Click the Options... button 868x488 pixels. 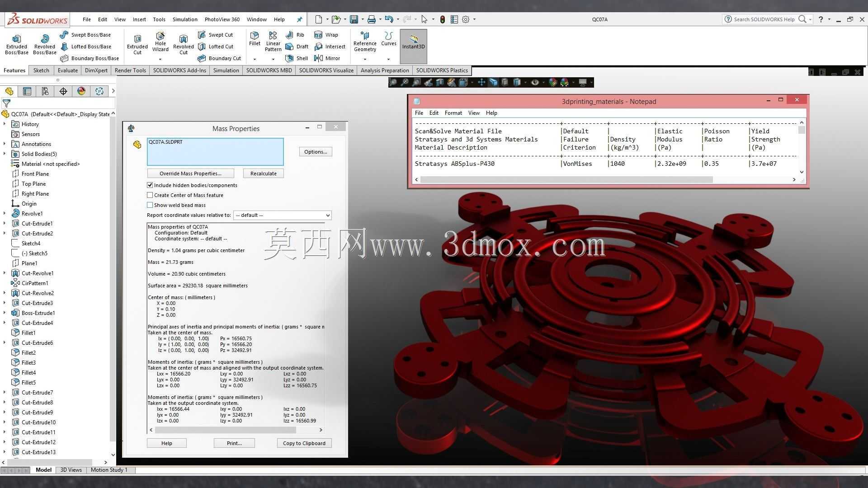[316, 152]
